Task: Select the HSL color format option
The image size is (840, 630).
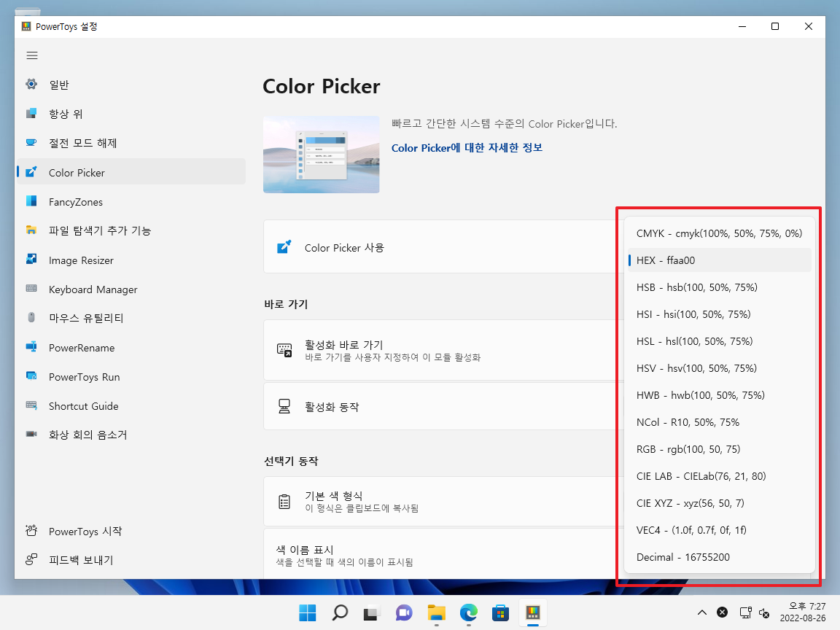Action: (x=720, y=341)
